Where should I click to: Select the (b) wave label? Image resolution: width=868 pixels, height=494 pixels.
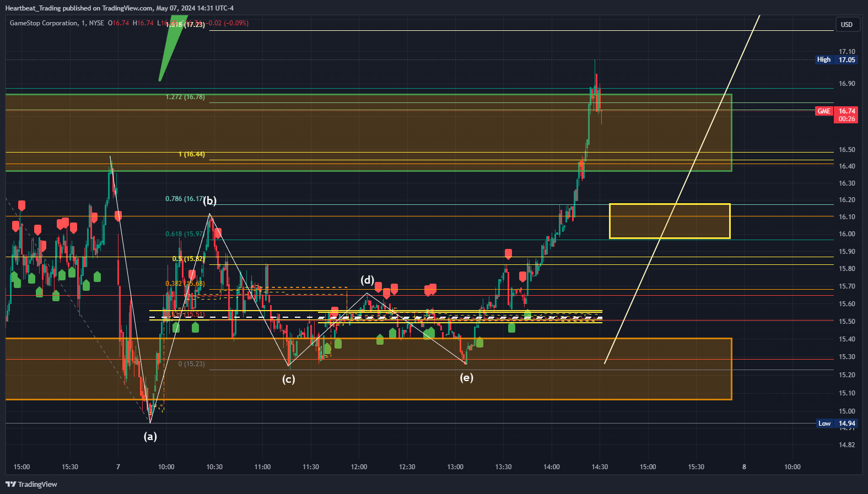(x=209, y=200)
